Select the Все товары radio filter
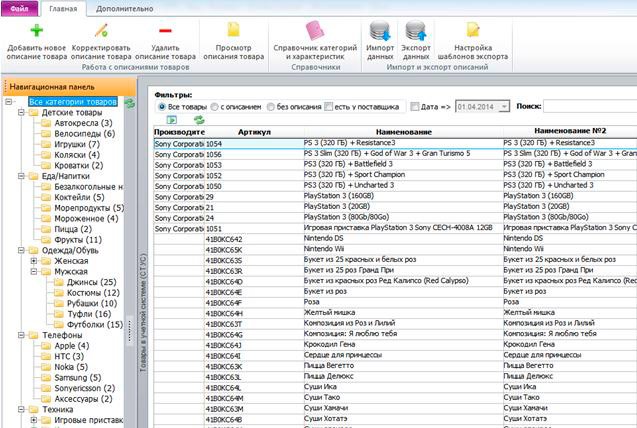 click(x=162, y=107)
